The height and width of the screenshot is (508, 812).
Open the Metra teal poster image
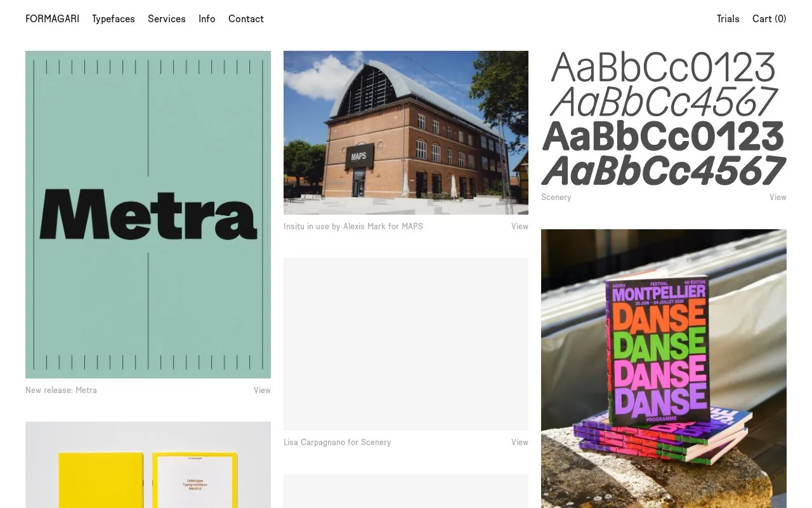point(148,215)
